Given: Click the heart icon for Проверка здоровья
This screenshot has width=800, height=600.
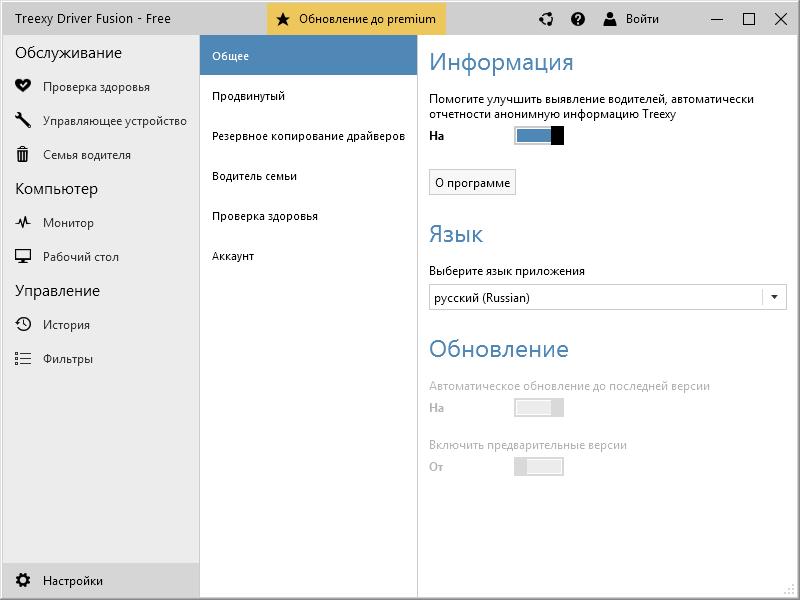Looking at the screenshot, I should tap(23, 86).
